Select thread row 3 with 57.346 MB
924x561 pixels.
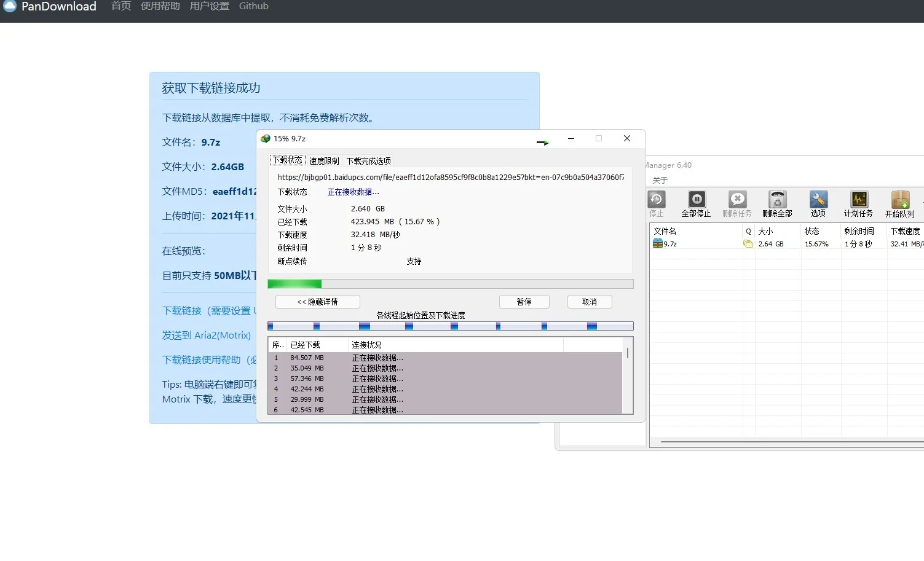point(446,379)
